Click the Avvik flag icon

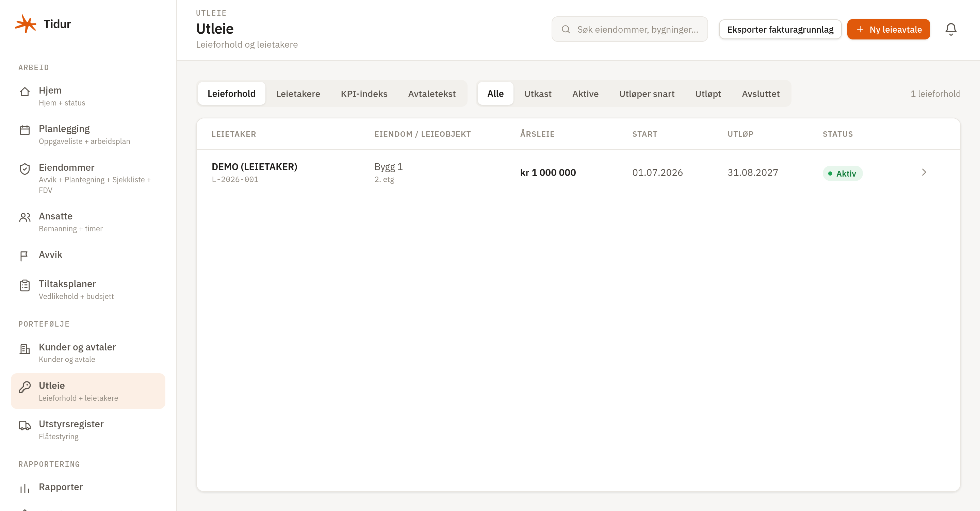pyautogui.click(x=24, y=256)
